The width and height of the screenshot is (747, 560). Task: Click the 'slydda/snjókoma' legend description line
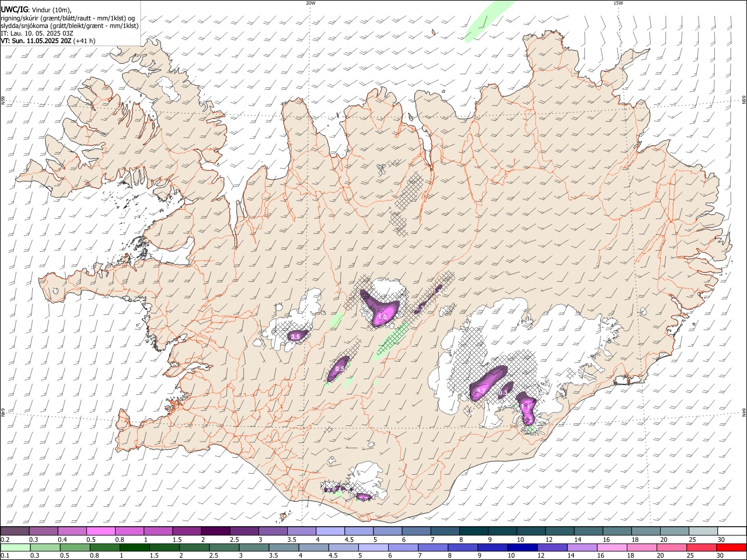(x=69, y=25)
